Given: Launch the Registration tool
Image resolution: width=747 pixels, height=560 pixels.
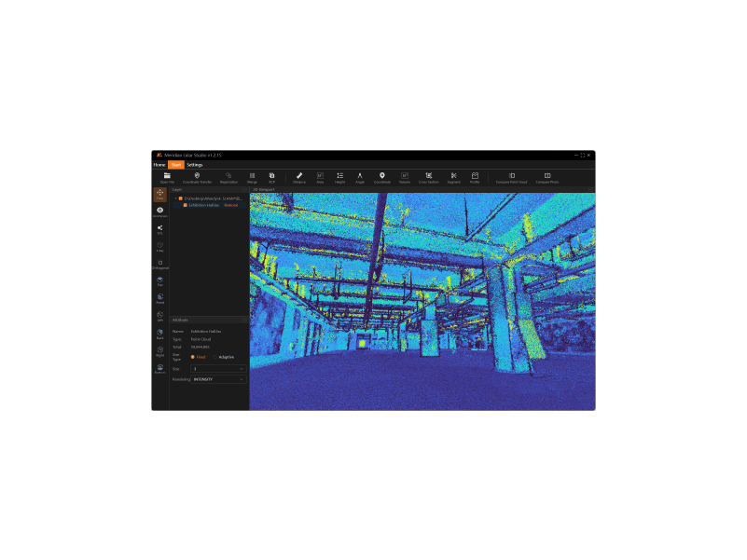Looking at the screenshot, I should coord(228,178).
